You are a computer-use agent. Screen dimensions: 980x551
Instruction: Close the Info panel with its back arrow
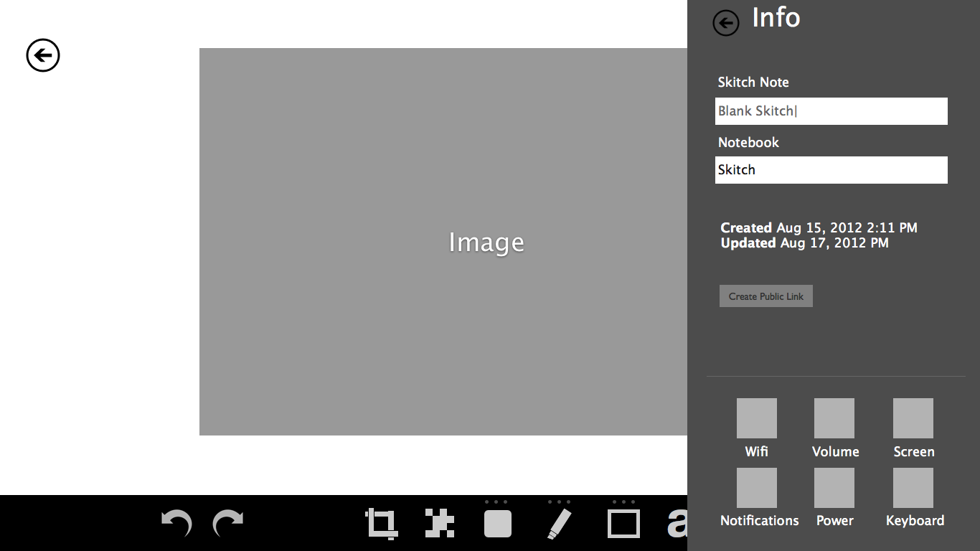coord(725,23)
